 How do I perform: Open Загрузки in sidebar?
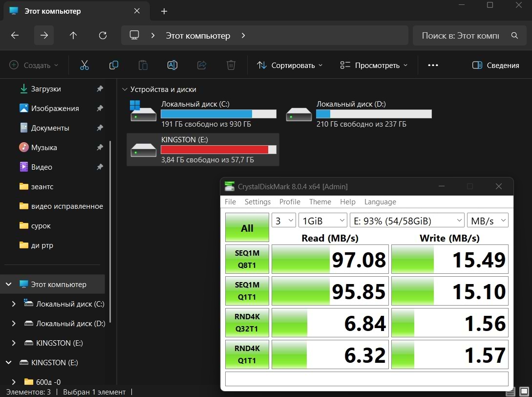point(46,88)
